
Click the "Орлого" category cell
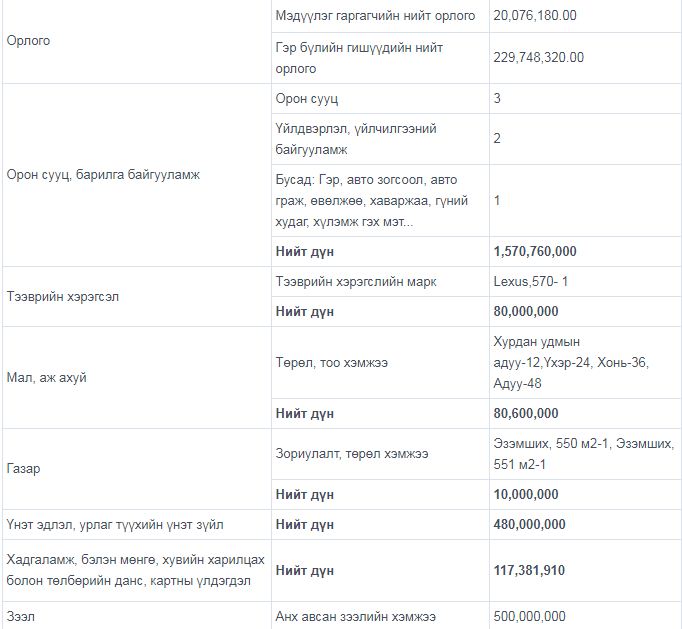click(28, 41)
